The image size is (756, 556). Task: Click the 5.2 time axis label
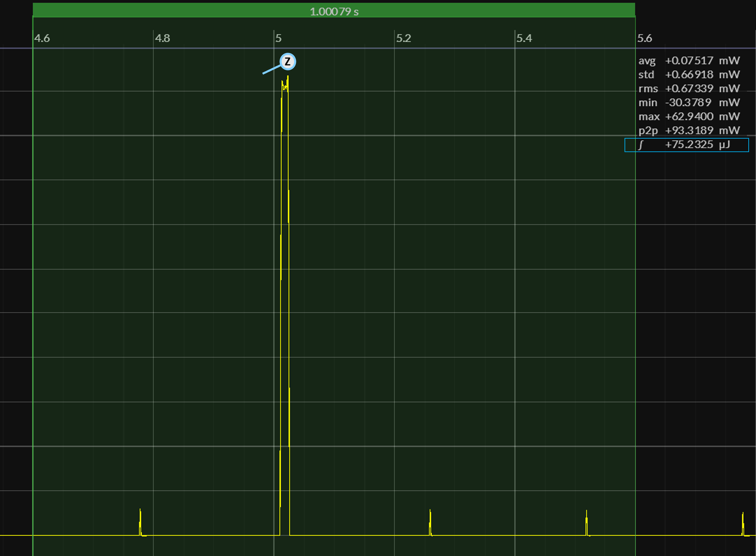[x=404, y=38]
